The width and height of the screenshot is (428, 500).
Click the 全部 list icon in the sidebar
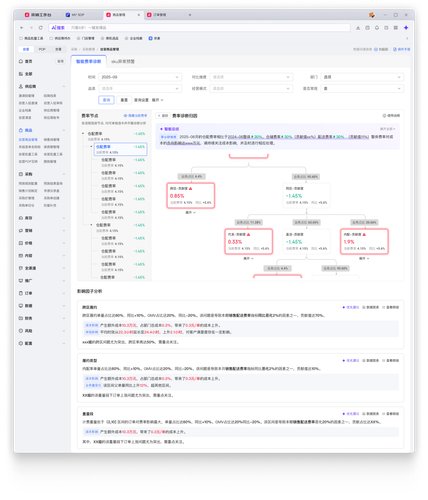coord(21,74)
